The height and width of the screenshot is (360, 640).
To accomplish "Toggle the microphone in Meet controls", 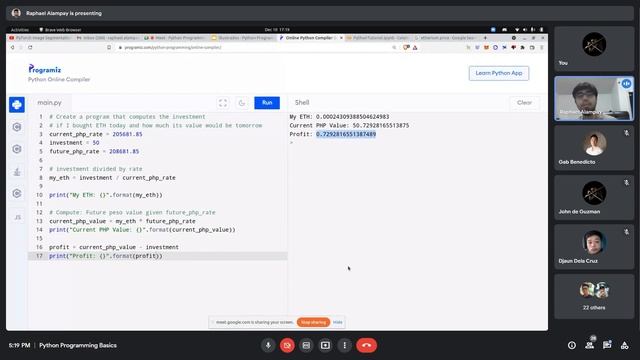I will tap(268, 345).
